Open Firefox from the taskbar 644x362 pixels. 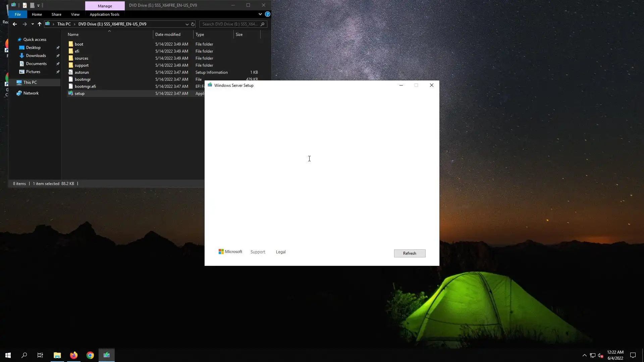click(74, 355)
